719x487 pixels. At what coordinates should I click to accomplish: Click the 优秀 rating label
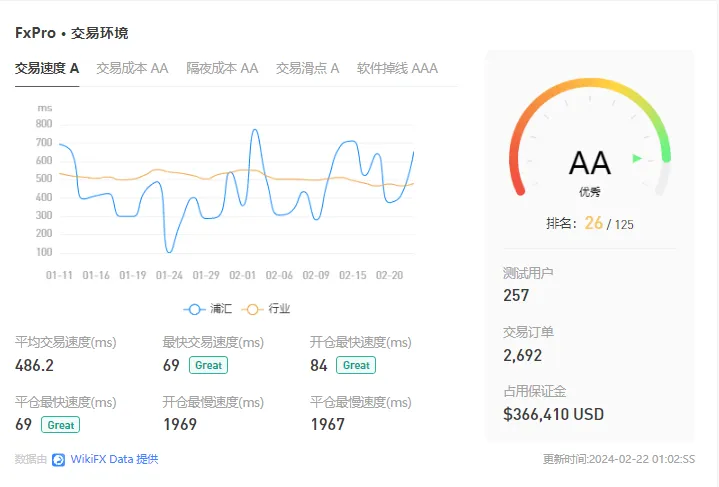coord(590,192)
